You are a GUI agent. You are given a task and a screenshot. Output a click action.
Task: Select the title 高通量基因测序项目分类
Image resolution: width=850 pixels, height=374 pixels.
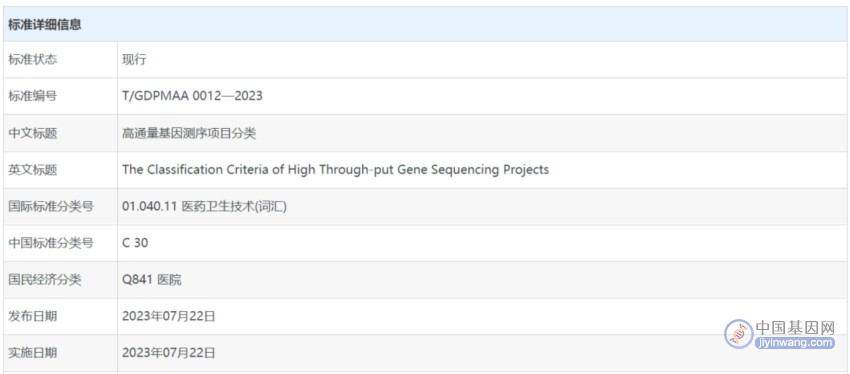(189, 133)
